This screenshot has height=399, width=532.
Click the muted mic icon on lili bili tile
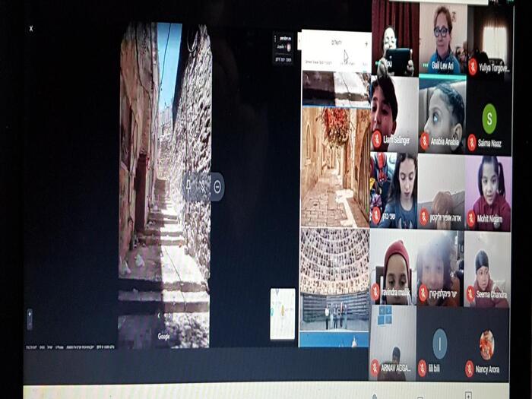coord(423,368)
